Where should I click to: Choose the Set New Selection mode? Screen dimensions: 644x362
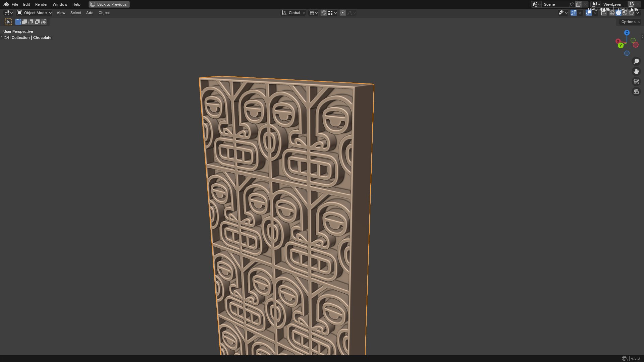click(18, 22)
